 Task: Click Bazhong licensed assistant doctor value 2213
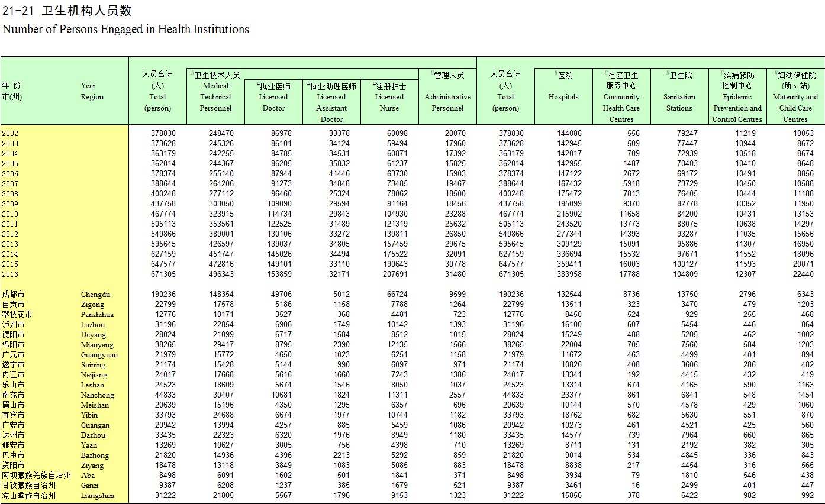pyautogui.click(x=341, y=455)
